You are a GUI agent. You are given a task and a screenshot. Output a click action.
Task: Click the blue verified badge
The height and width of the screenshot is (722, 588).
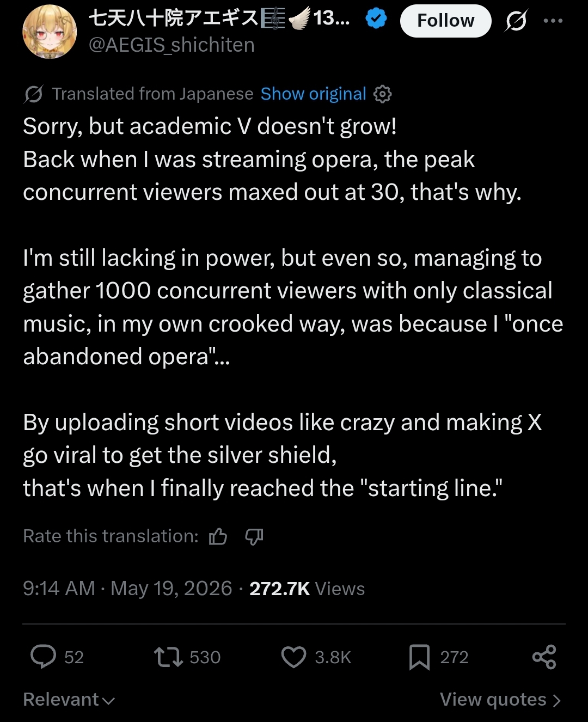(376, 19)
